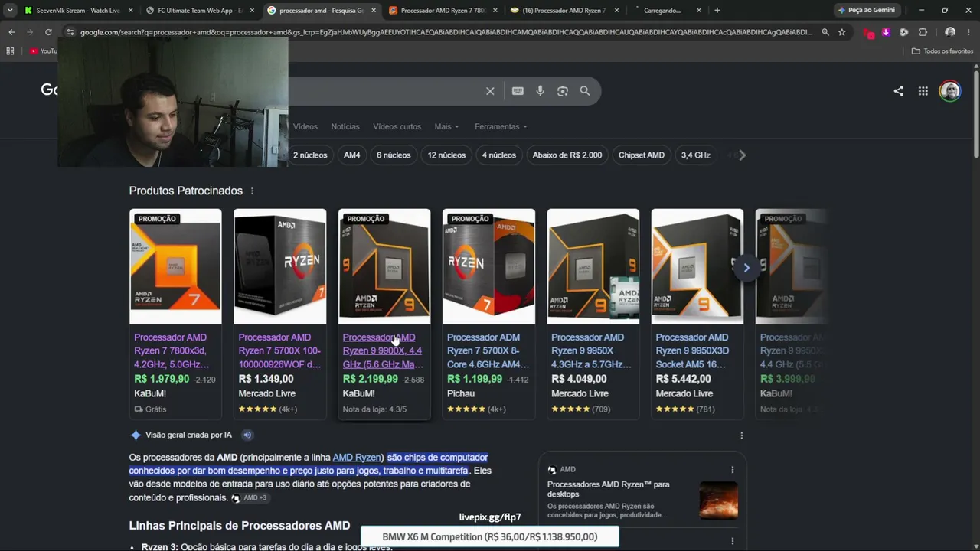Show more sponsored products with next arrow
The height and width of the screenshot is (551, 980).
click(746, 268)
